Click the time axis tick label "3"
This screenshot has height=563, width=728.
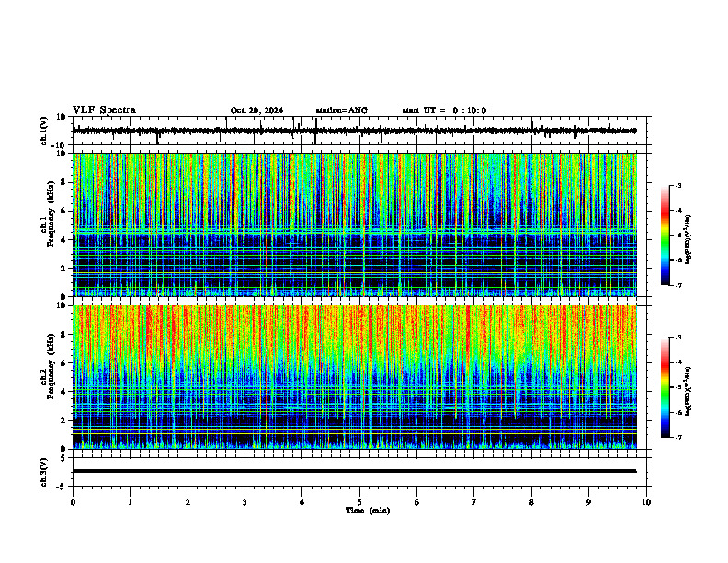pos(245,502)
